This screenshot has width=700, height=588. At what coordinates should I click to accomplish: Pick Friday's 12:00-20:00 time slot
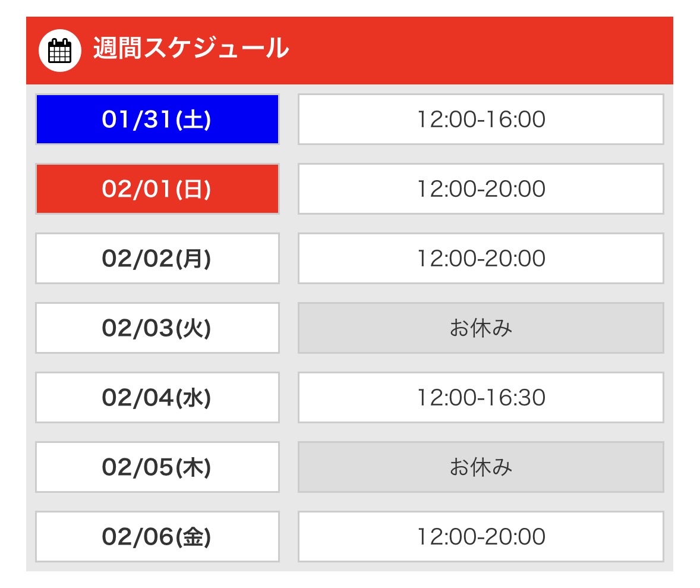click(480, 536)
